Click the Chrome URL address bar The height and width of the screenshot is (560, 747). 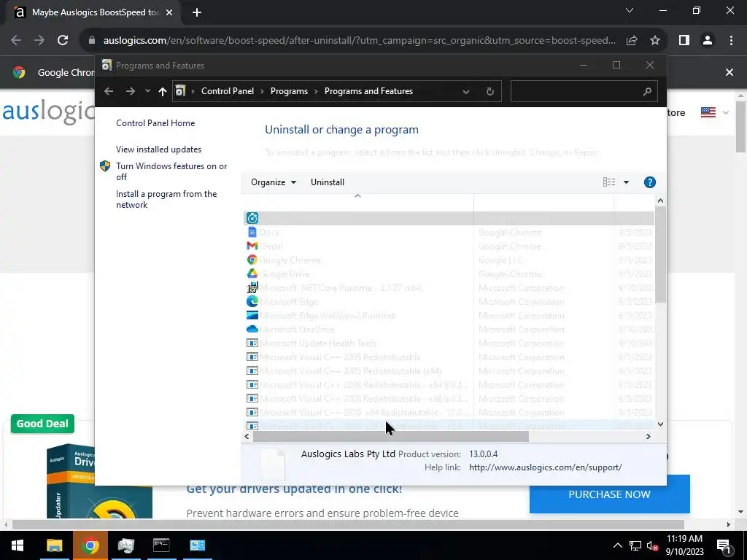click(x=359, y=40)
